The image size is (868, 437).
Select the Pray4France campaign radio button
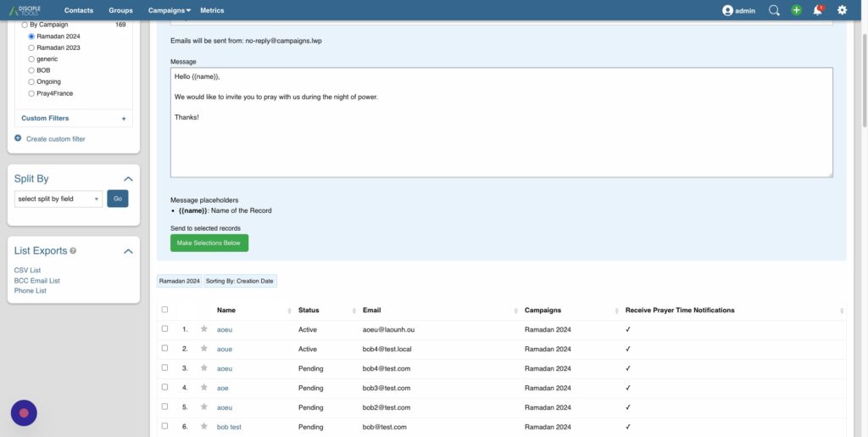pyautogui.click(x=31, y=93)
